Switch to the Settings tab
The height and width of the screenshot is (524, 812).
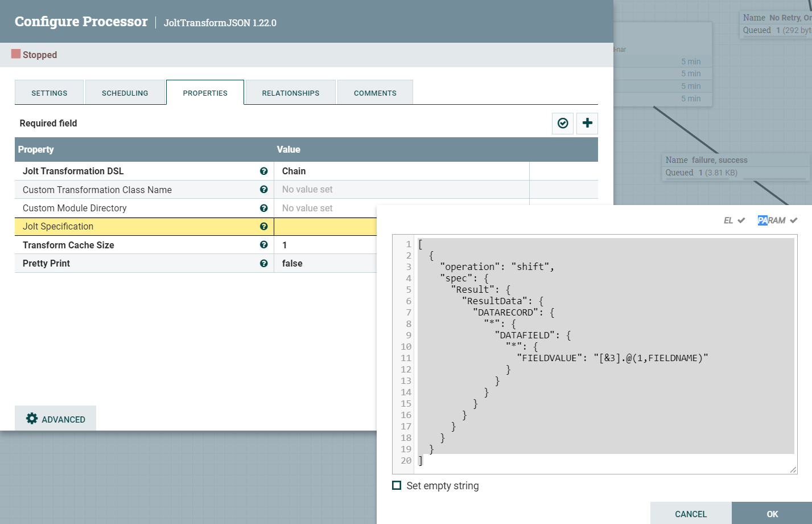[x=50, y=93]
